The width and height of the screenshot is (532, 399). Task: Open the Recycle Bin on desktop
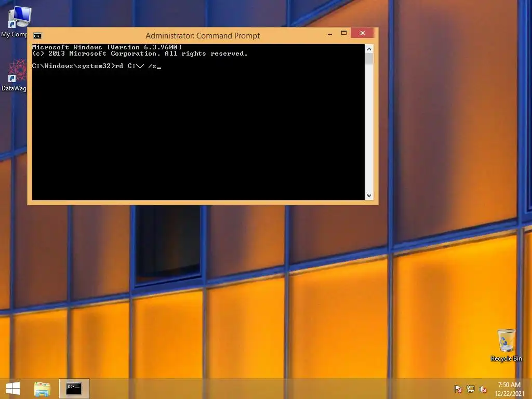506,345
